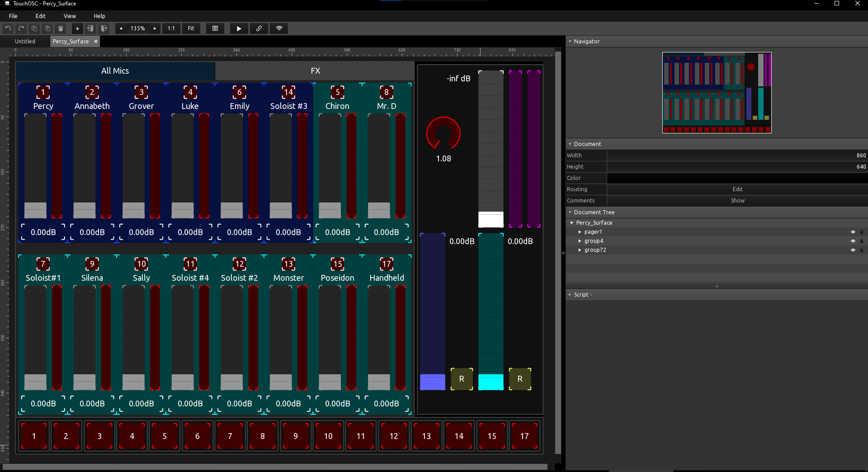868x472 pixels.
Task: Click the white fader handle beside -inf dB
Action: [491, 219]
